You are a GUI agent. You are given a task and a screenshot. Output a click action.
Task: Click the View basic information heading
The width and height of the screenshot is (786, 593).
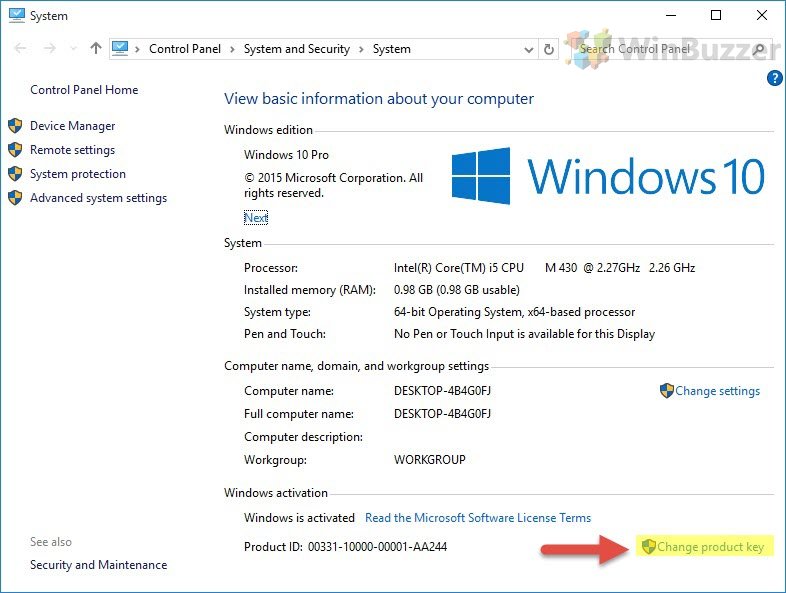(379, 99)
